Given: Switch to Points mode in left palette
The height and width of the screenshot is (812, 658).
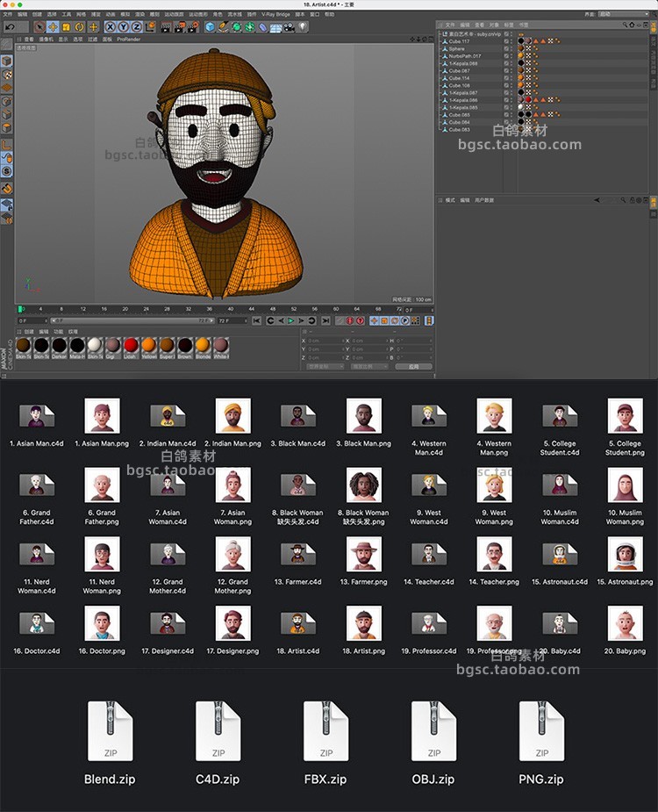Looking at the screenshot, I should pos(7,102).
